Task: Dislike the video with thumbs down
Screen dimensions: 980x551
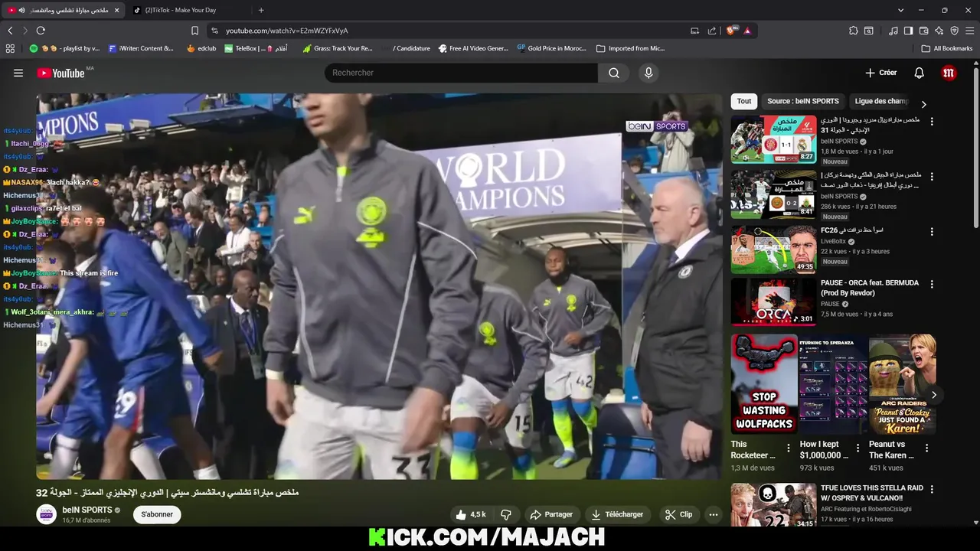Action: 505,514
